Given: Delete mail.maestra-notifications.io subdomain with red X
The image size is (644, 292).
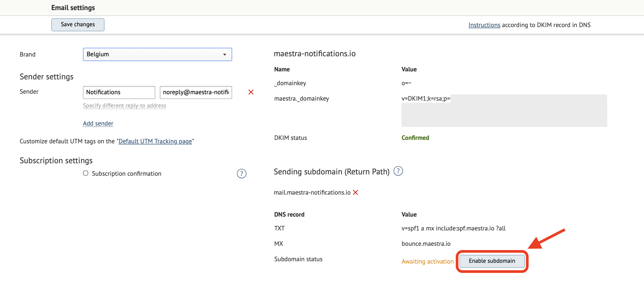Looking at the screenshot, I should click(x=356, y=192).
